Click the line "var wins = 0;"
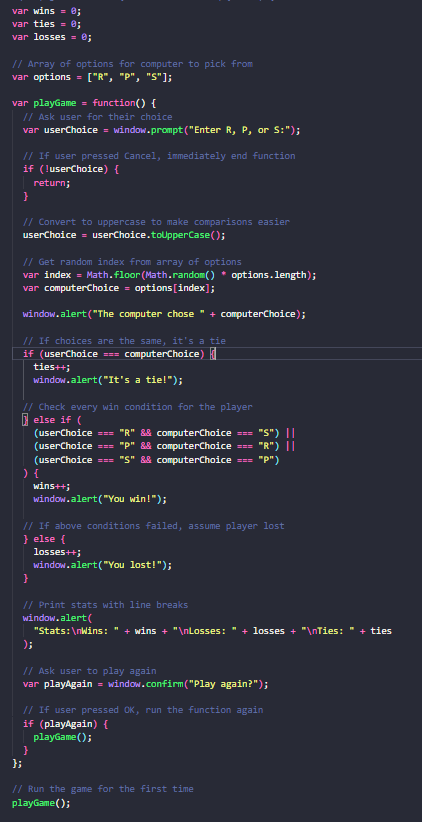422x822 pixels. (x=47, y=10)
